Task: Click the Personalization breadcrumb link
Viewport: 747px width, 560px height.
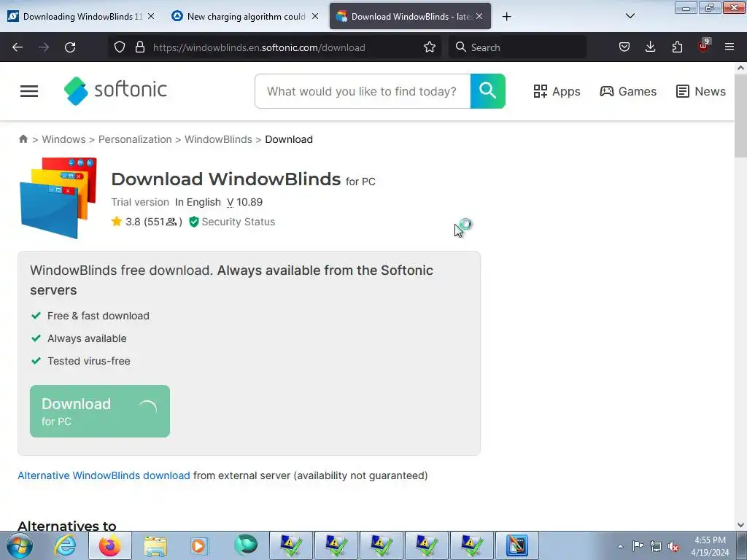Action: coord(135,139)
